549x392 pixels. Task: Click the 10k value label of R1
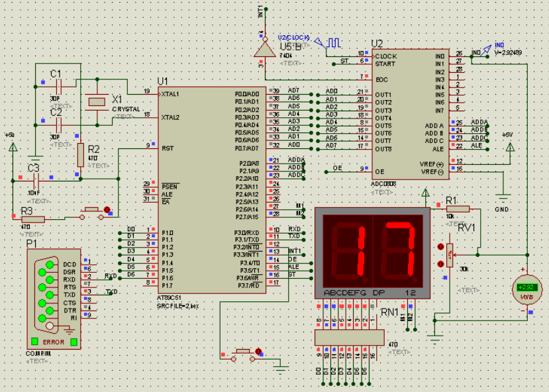pos(450,217)
